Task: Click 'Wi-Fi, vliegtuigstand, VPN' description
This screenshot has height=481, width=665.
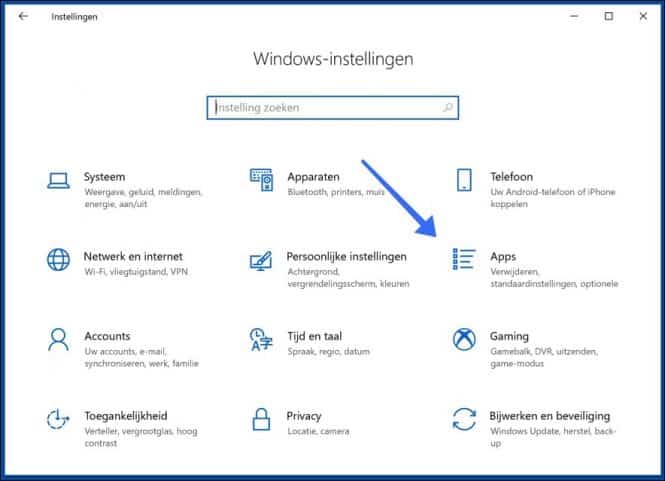Action: point(136,272)
